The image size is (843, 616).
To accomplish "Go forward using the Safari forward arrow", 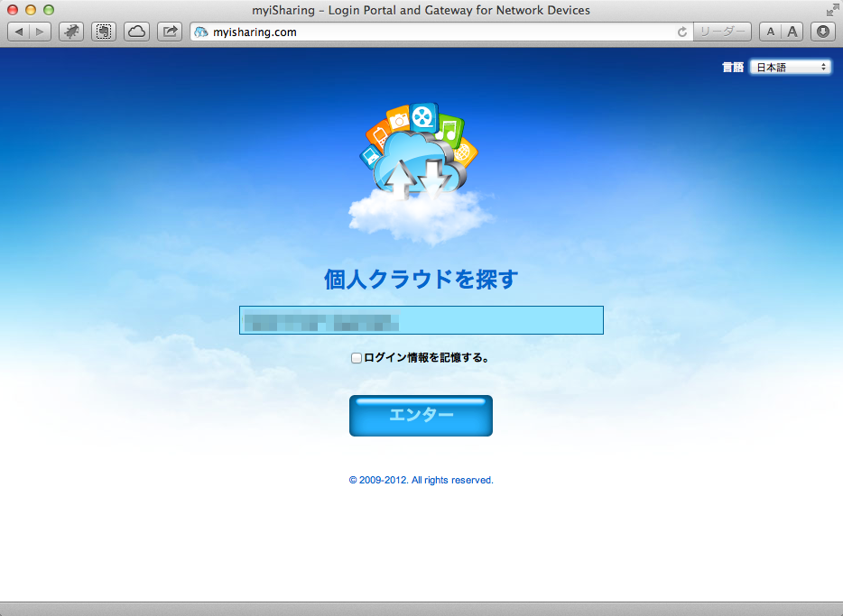I will coord(41,32).
